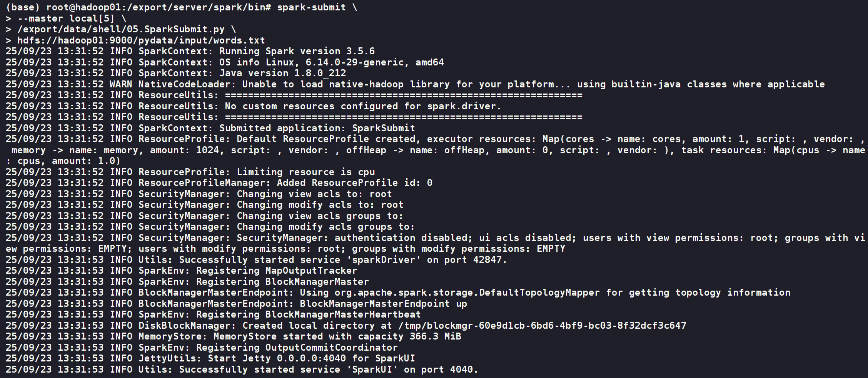Click the 05.SparkSubmit.py script path
The image size is (868, 378).
click(121, 29)
